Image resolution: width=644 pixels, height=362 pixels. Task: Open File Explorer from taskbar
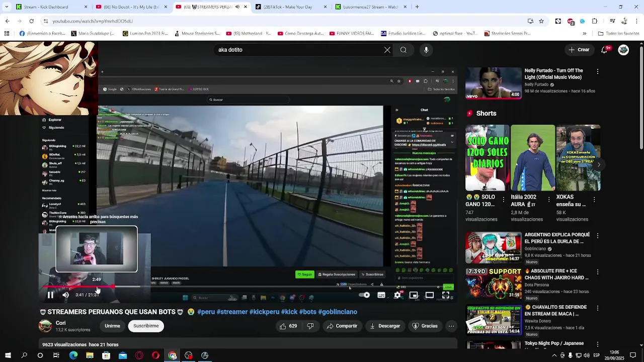[90, 355]
